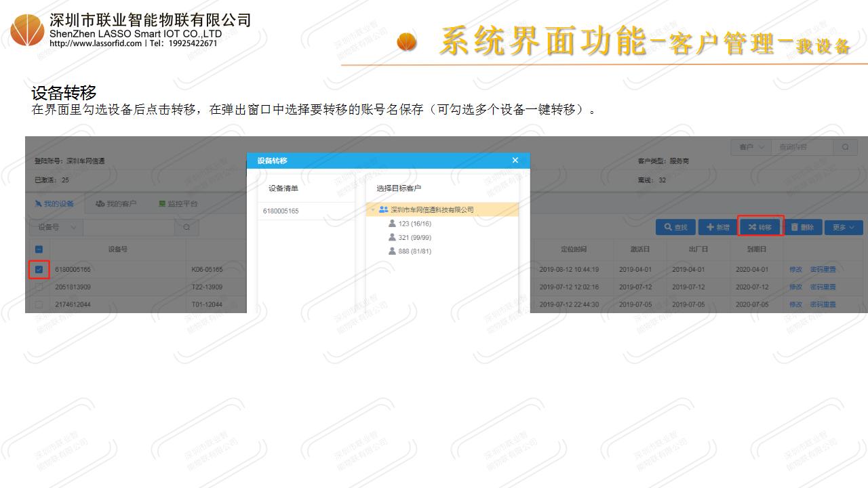868x488 pixels.
Task: Open the 监控平台 tab
Action: click(x=178, y=203)
